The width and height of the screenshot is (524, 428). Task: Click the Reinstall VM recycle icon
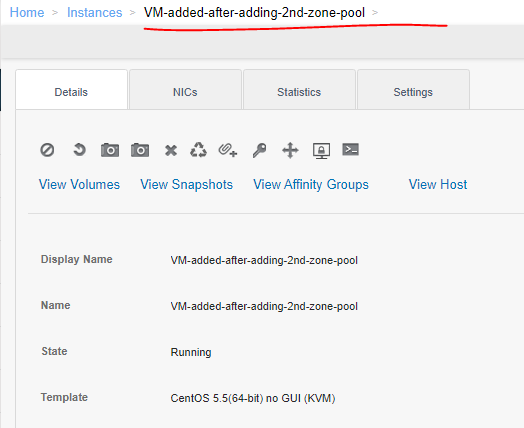click(199, 150)
